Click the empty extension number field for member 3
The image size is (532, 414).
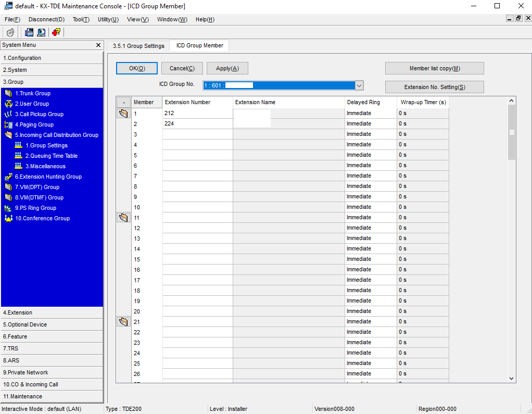[197, 134]
